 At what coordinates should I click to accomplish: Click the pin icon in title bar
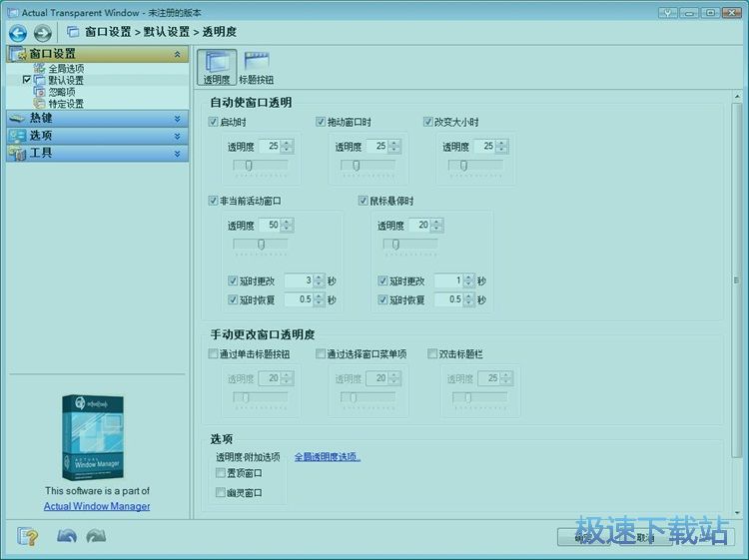(667, 13)
